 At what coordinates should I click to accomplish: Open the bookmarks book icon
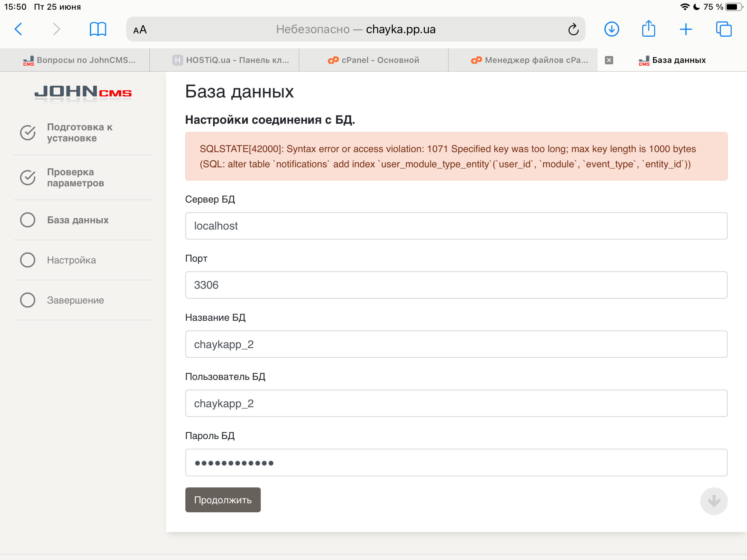coord(98,29)
